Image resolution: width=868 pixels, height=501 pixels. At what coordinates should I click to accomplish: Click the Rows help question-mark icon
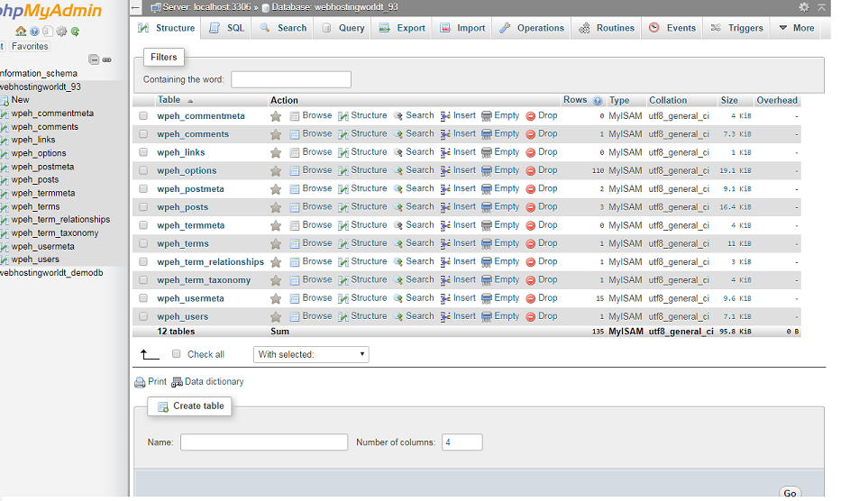pyautogui.click(x=598, y=101)
